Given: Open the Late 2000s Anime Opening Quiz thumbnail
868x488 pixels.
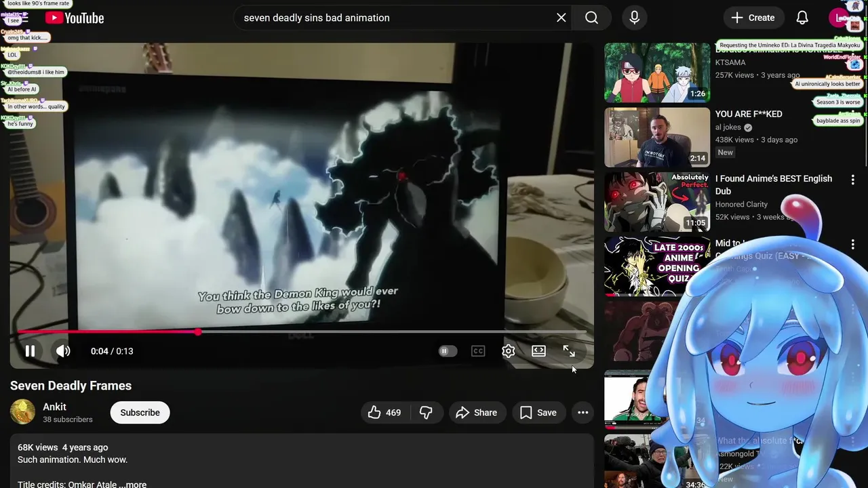Looking at the screenshot, I should (x=657, y=266).
